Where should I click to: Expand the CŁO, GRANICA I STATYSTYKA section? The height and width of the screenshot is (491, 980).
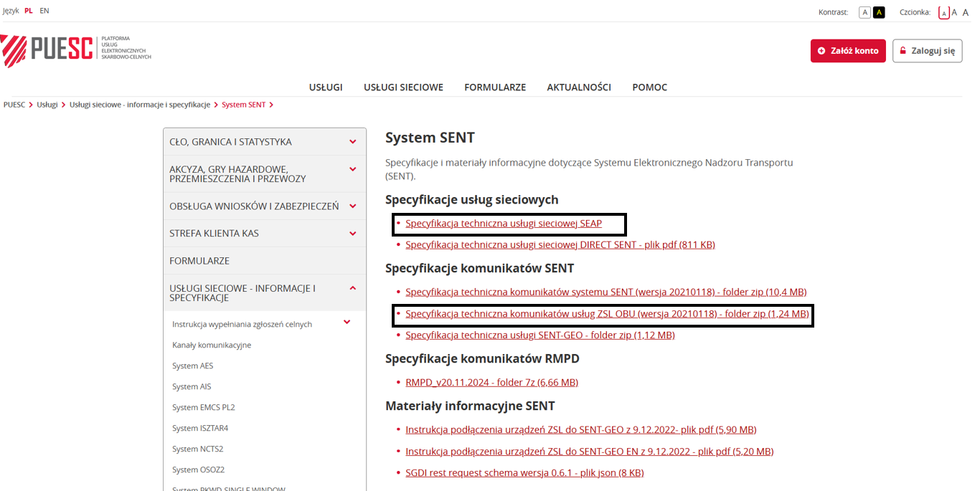(x=352, y=142)
